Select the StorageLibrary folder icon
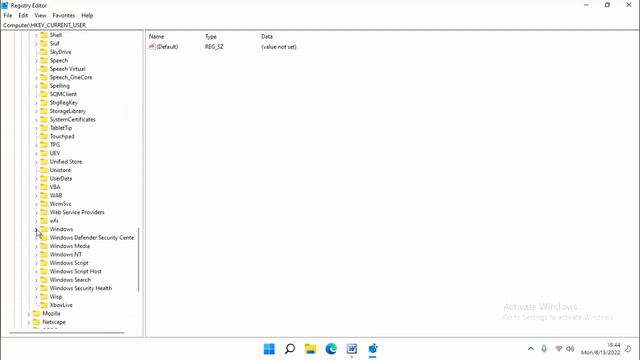 coord(44,111)
